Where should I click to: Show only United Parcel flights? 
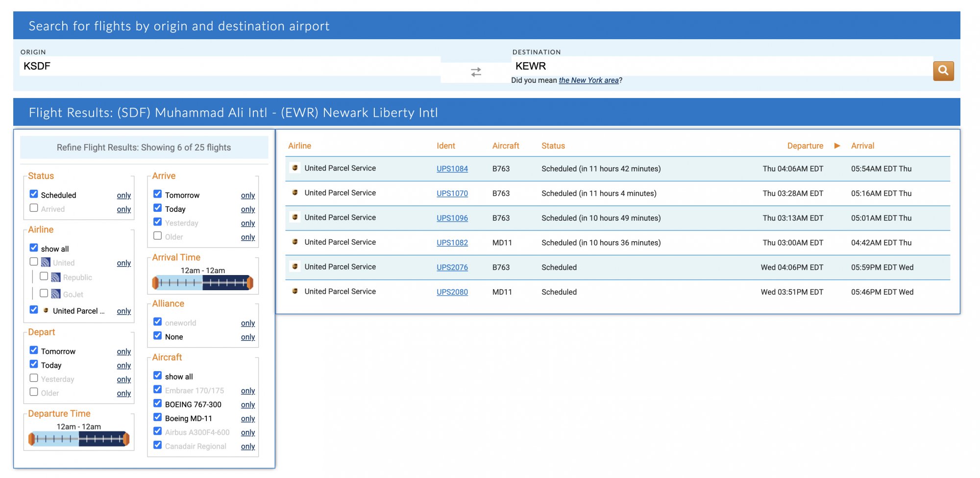click(x=124, y=311)
